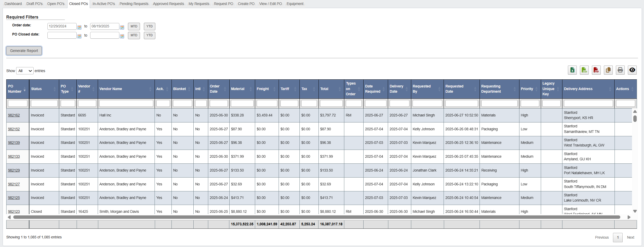Image resolution: width=644 pixels, height=247 pixels.
Task: Export table as PDF
Action: coord(596,70)
